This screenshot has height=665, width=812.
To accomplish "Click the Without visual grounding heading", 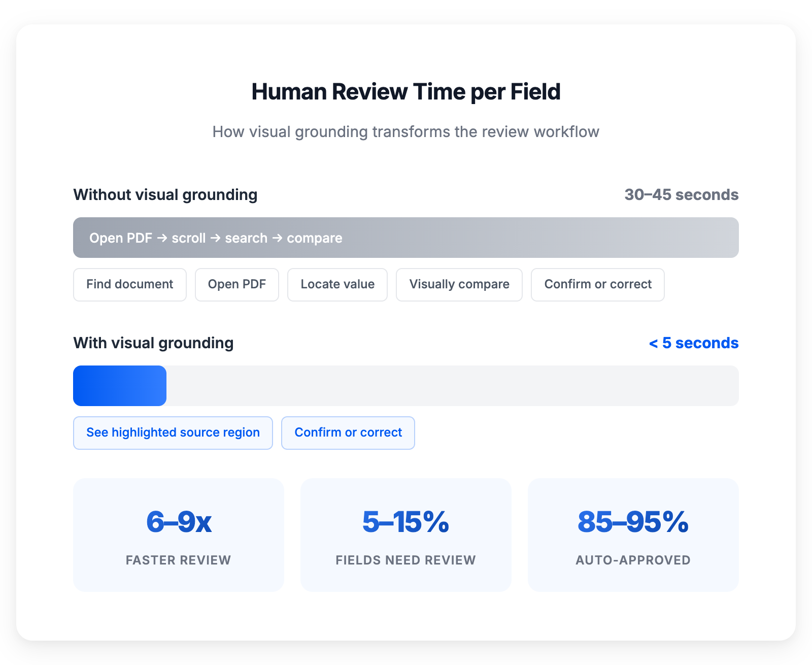I will coord(165,195).
